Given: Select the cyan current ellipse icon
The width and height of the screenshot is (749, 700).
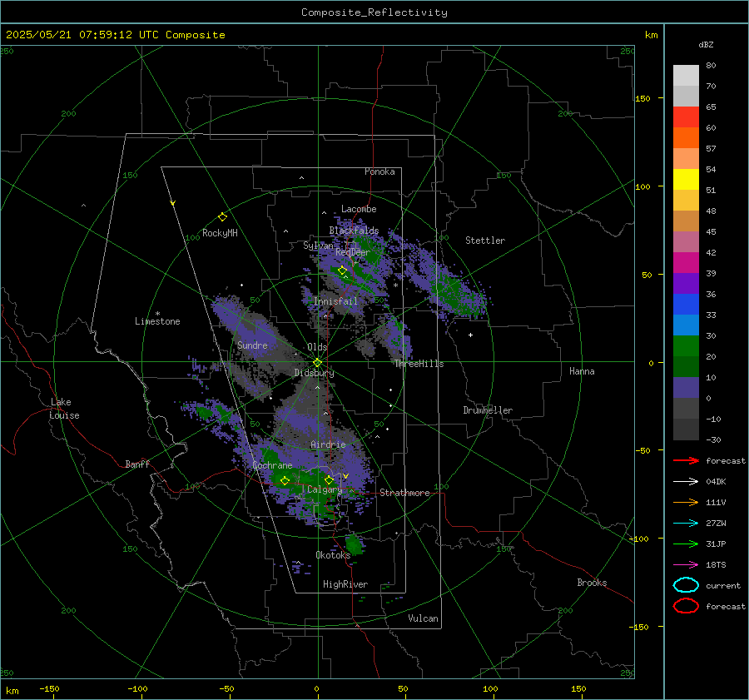Looking at the screenshot, I should click(686, 585).
